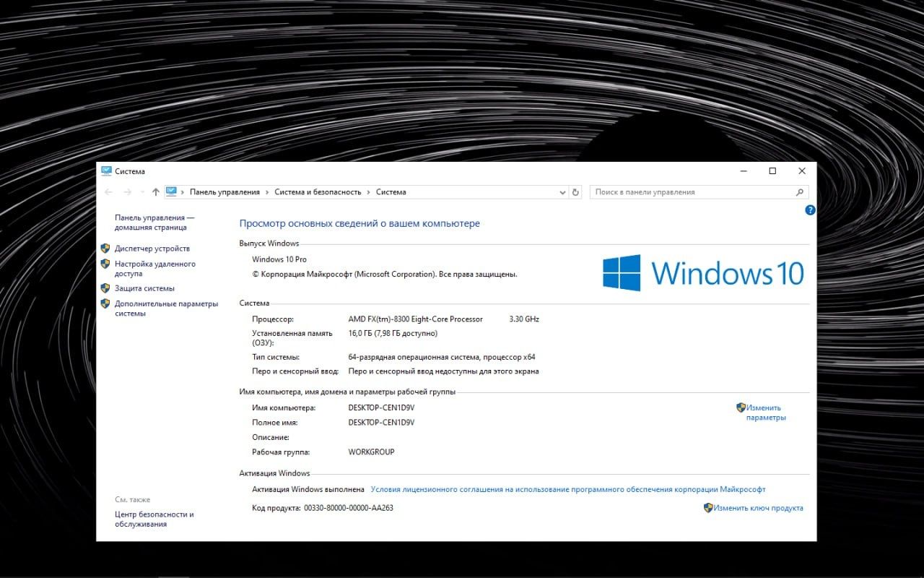This screenshot has height=578, width=924.
Task: Click the Microsoft Corporation copyright line
Action: coord(385,275)
